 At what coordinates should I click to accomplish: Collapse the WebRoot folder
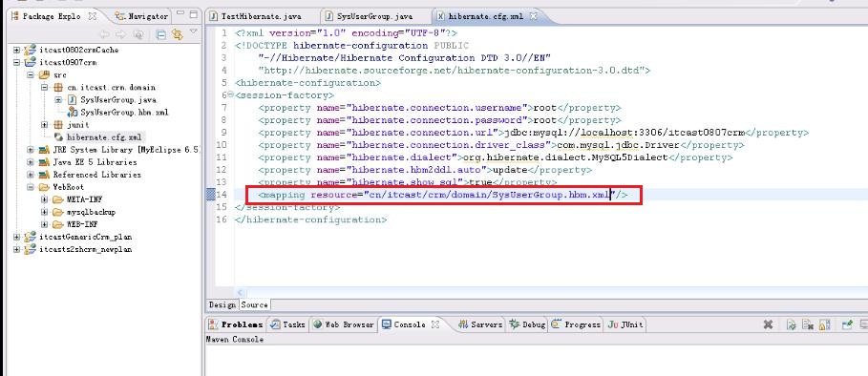pyautogui.click(x=31, y=187)
